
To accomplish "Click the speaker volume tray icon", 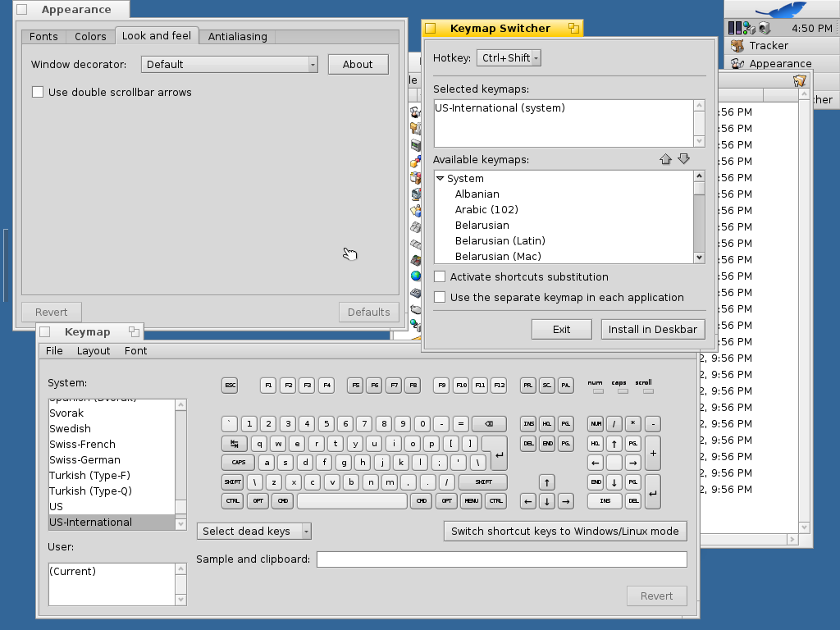I will [764, 28].
